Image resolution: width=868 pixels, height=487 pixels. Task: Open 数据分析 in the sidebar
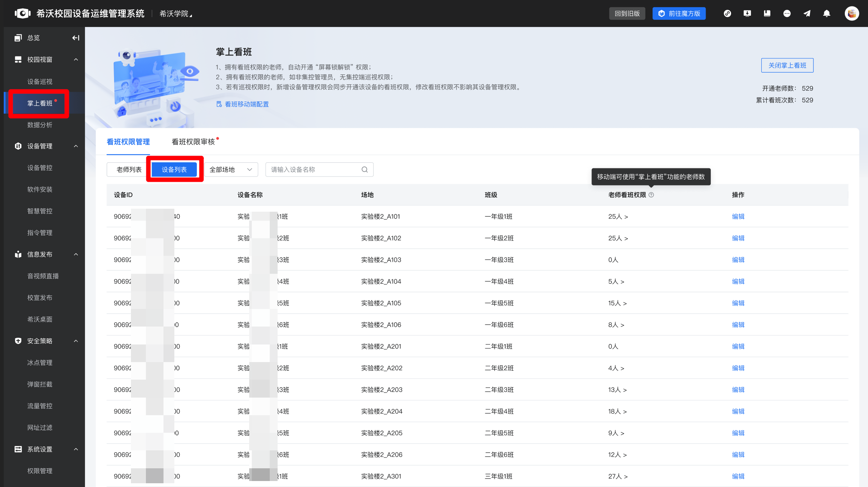coord(40,125)
